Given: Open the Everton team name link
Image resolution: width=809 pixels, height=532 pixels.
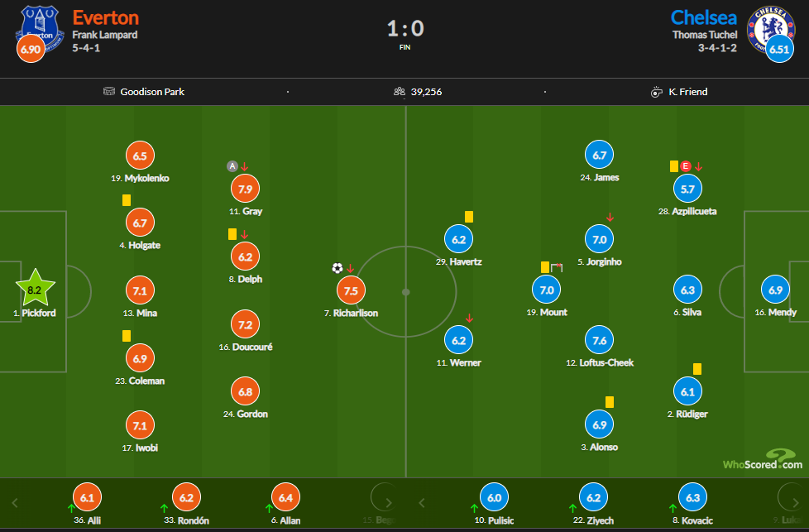Looking at the screenshot, I should 106,17.
